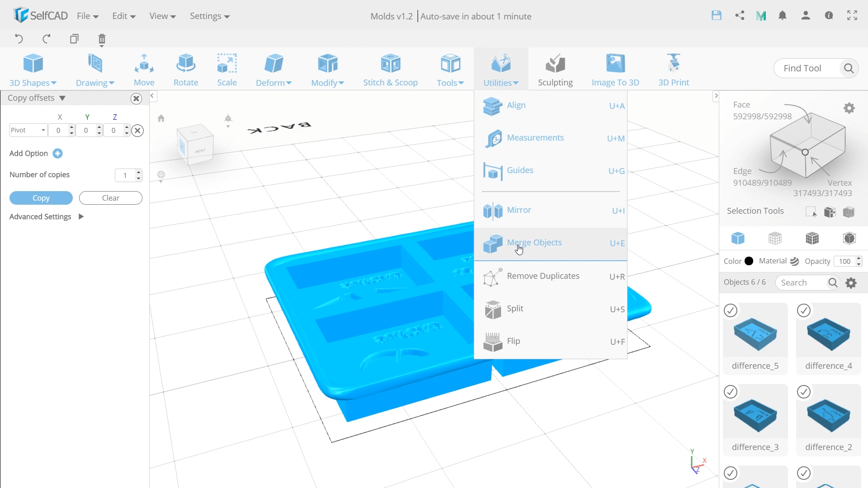Choose Measurements from Utilities menu
This screenshot has height=488, width=868.
pos(550,138)
